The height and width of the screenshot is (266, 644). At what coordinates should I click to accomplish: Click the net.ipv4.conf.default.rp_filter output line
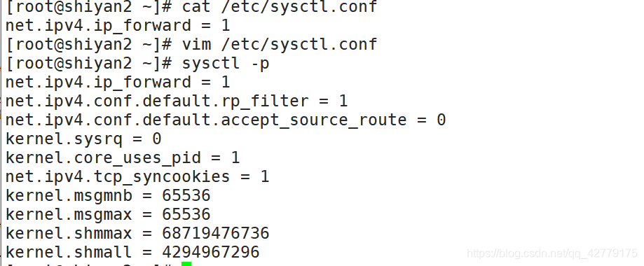(177, 101)
